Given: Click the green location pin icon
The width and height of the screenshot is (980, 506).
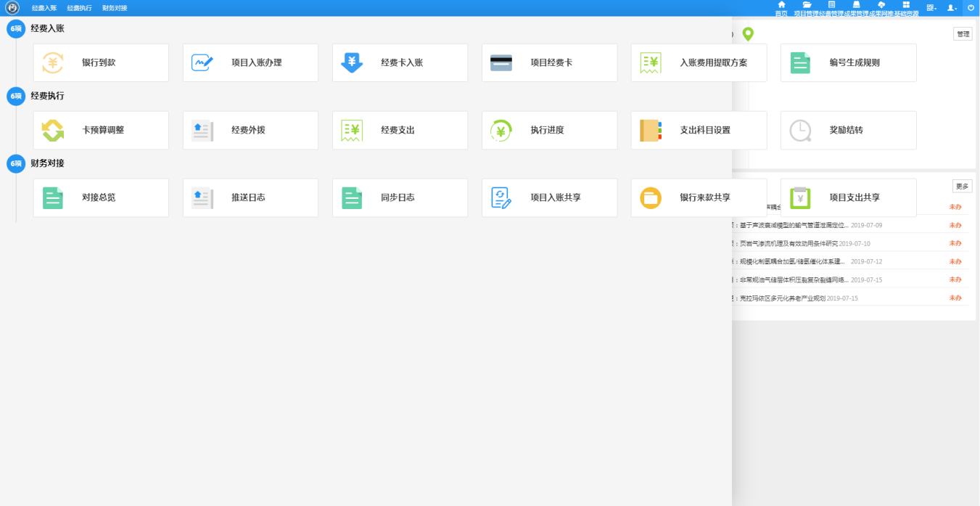Looking at the screenshot, I should point(748,34).
